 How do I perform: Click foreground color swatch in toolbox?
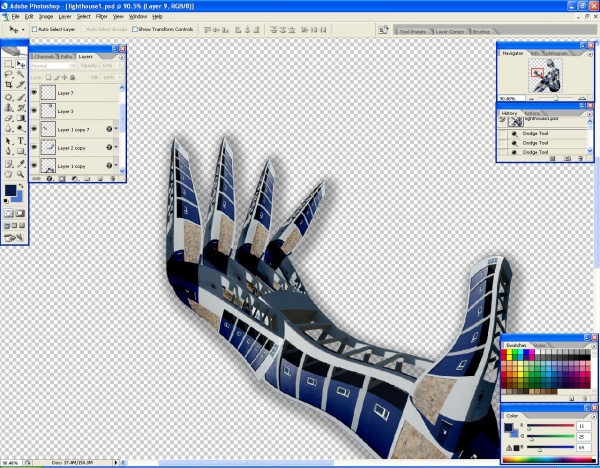point(10,190)
